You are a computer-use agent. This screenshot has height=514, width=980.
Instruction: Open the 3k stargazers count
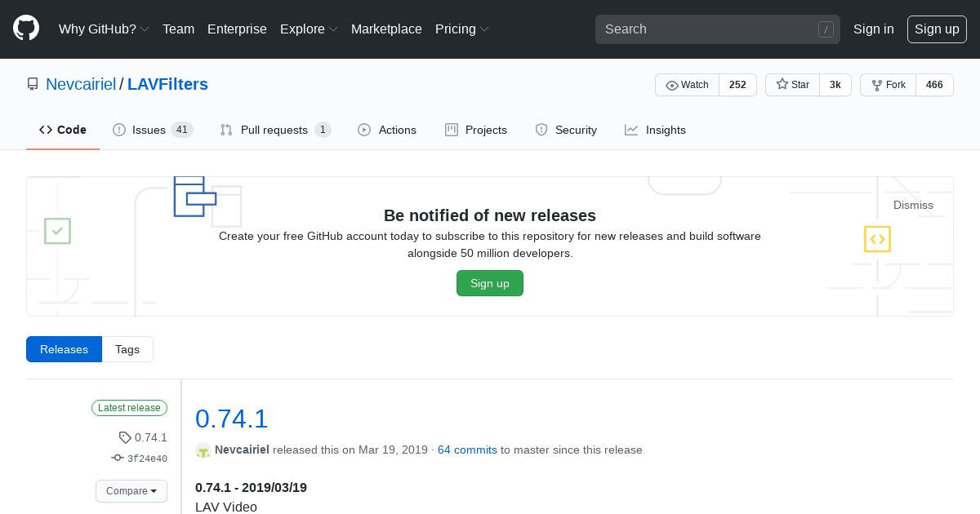835,85
